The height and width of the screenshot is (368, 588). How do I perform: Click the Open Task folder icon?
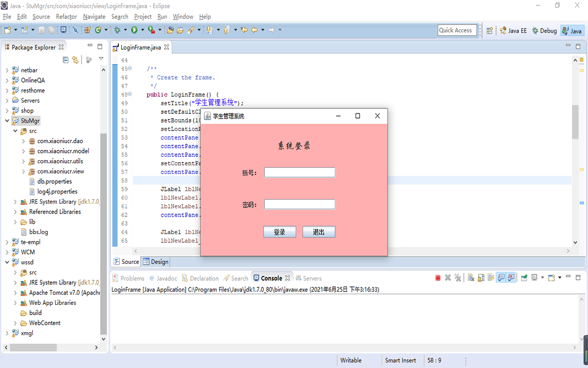[180, 30]
